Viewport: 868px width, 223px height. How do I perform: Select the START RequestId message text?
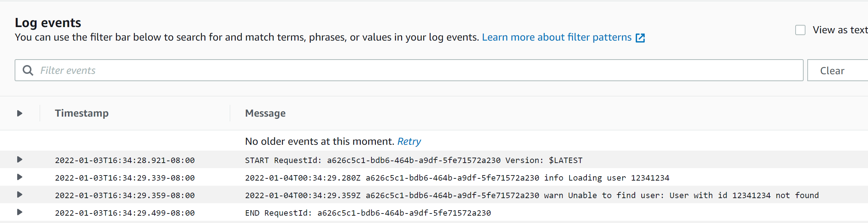[x=414, y=160]
